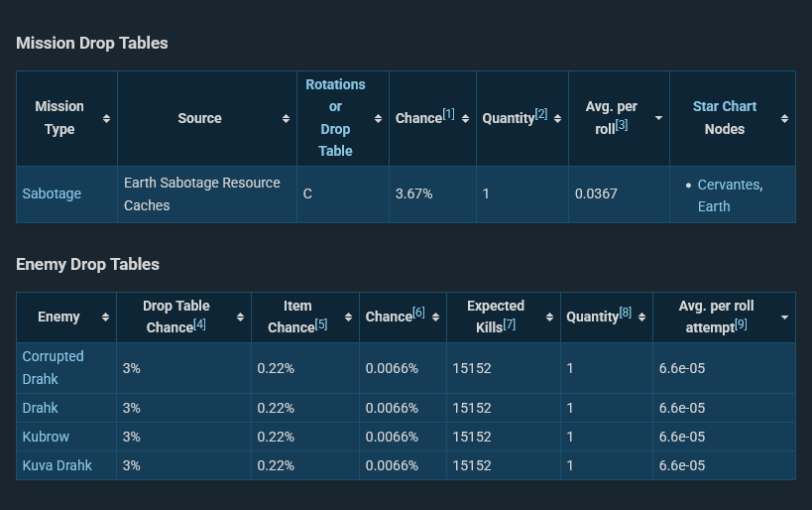Sort by Rotations or Drop Table arrows
Image resolution: width=812 pixels, height=510 pixels.
[x=378, y=119]
